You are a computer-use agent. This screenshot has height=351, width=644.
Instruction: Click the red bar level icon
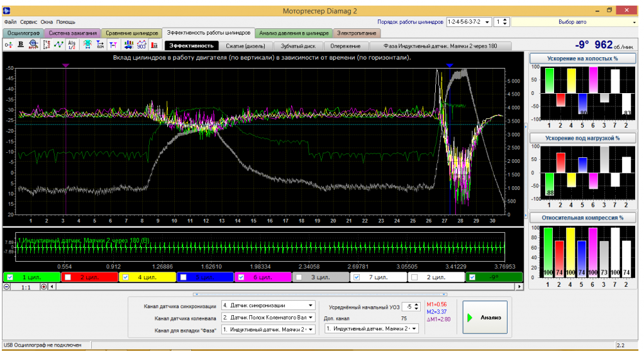point(155,45)
